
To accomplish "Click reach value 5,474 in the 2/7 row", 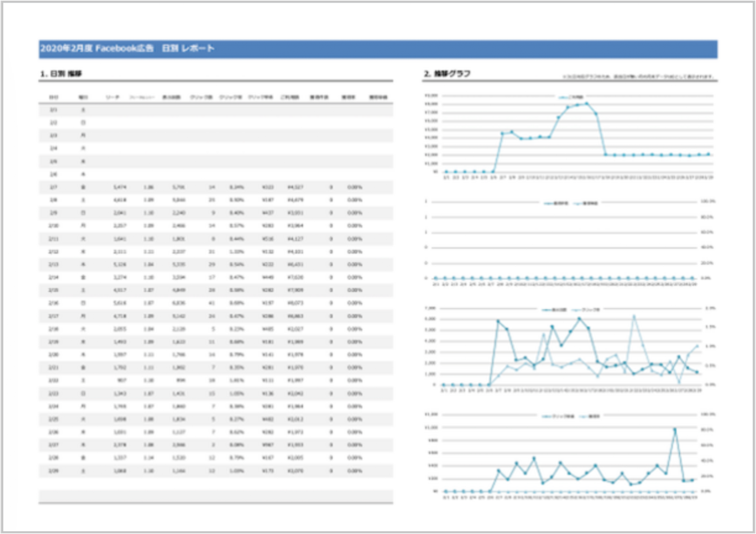I will [x=120, y=187].
